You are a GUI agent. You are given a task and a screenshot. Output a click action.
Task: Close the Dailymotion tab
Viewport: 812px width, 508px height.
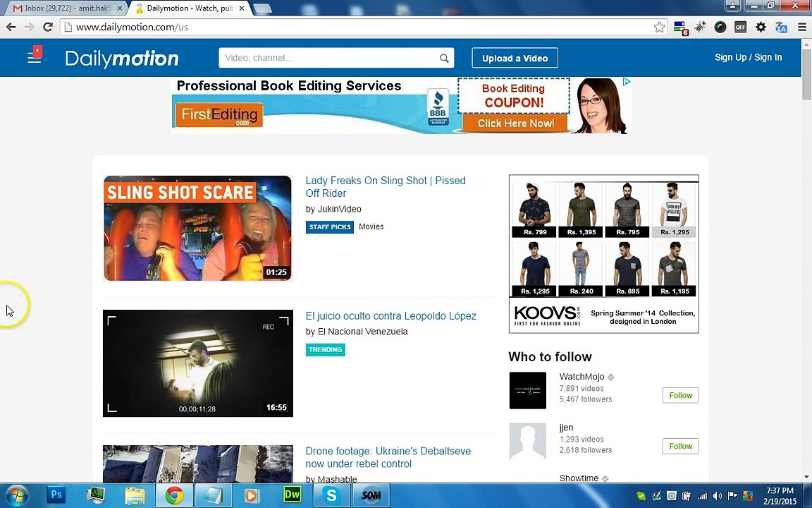click(x=241, y=8)
